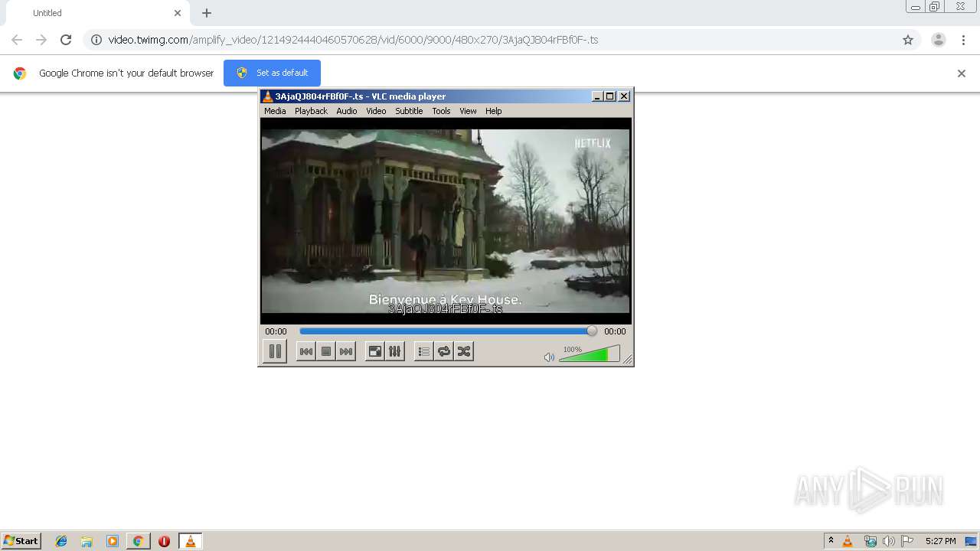Open the VLC Video menu
The height and width of the screenshot is (551, 980).
(376, 111)
